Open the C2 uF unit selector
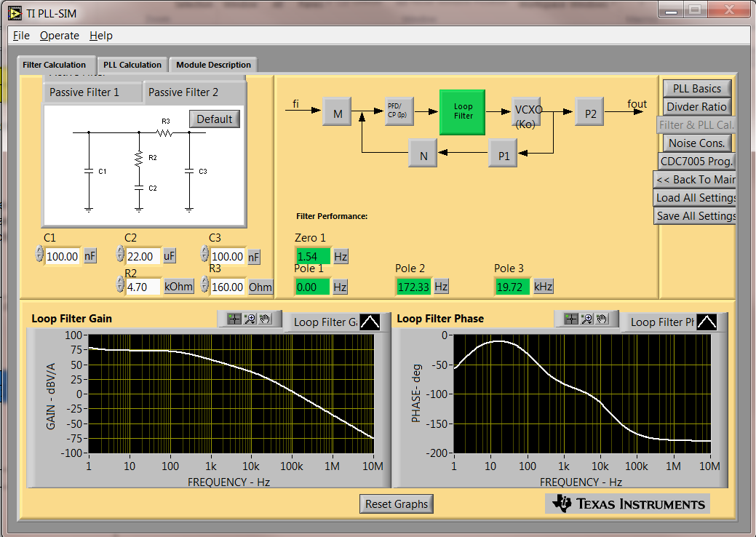The width and height of the screenshot is (756, 537). coord(170,255)
